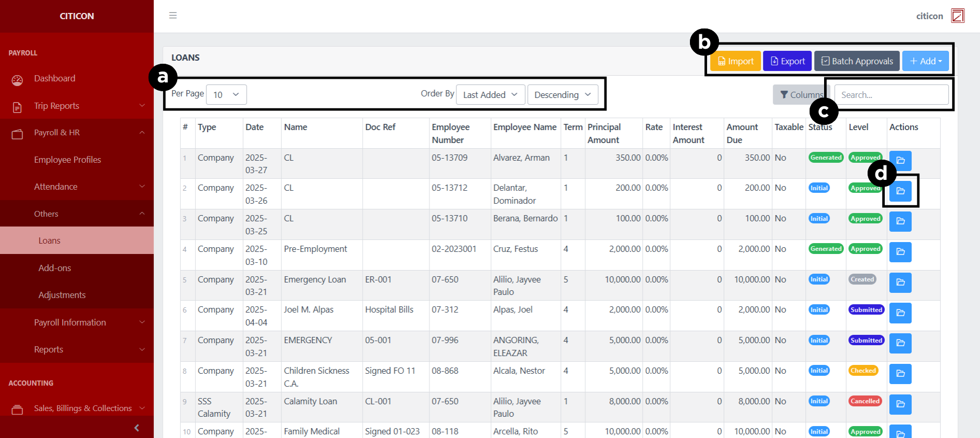Viewport: 980px width, 438px height.
Task: Select Loans in the sidebar
Action: (77, 241)
